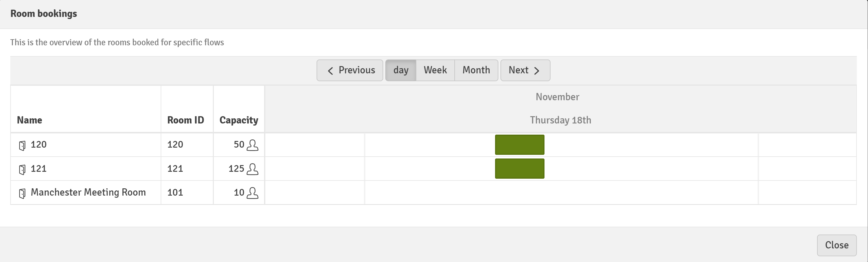Open the green booking block for room 120
This screenshot has width=868, height=262.
pyautogui.click(x=519, y=145)
